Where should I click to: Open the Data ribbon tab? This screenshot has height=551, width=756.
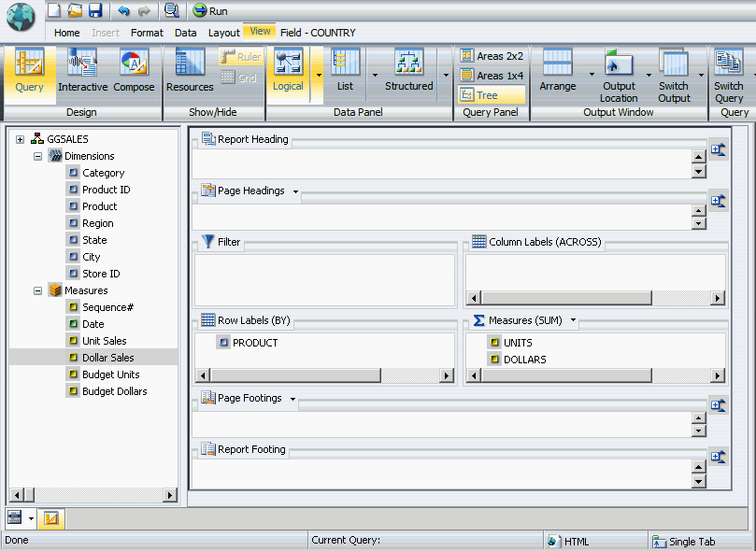coord(185,33)
